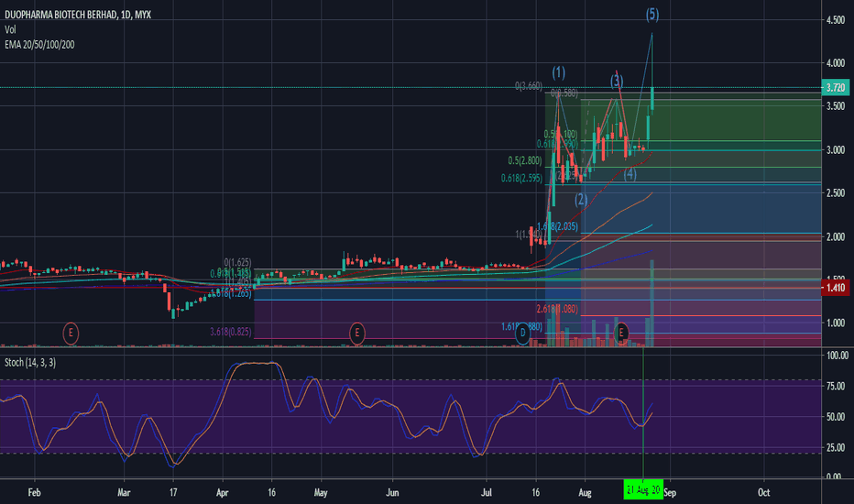This screenshot has height=504, width=854.
Task: Click the 1.000 price axis value
Action: 836,323
